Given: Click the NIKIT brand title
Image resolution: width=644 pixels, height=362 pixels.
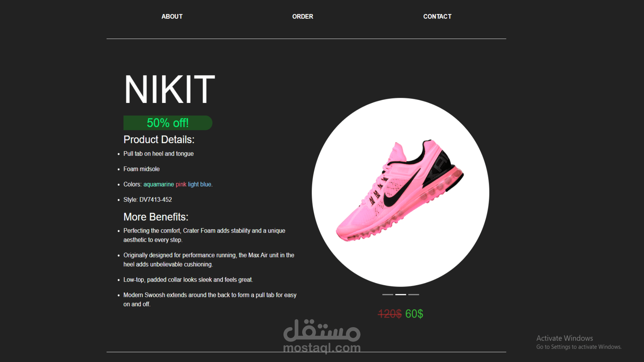Looking at the screenshot, I should 169,89.
